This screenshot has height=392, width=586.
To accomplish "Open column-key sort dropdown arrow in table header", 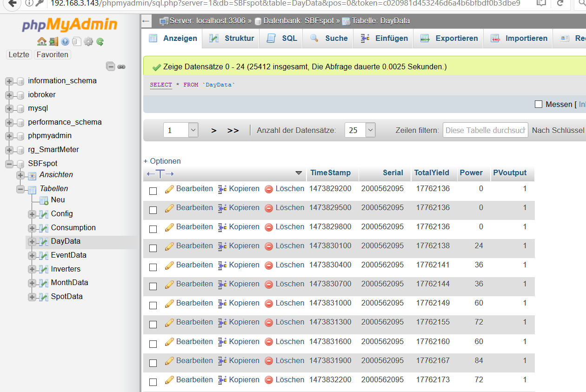I will pos(299,173).
